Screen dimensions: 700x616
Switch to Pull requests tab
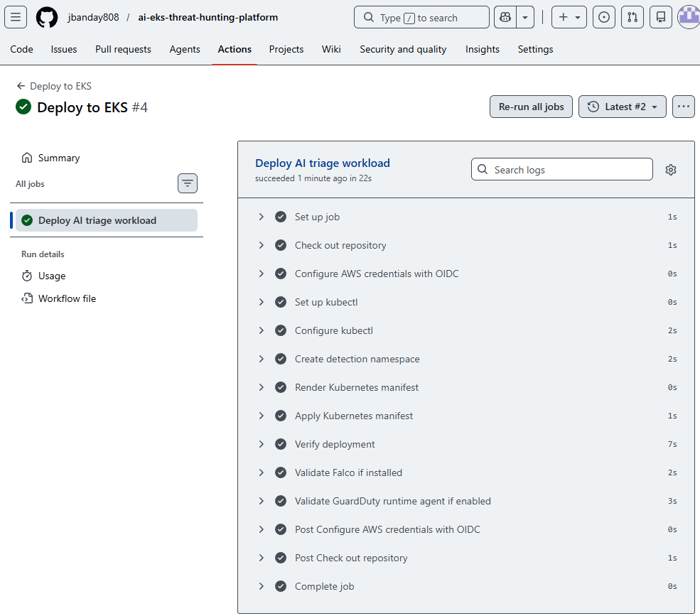pos(123,49)
